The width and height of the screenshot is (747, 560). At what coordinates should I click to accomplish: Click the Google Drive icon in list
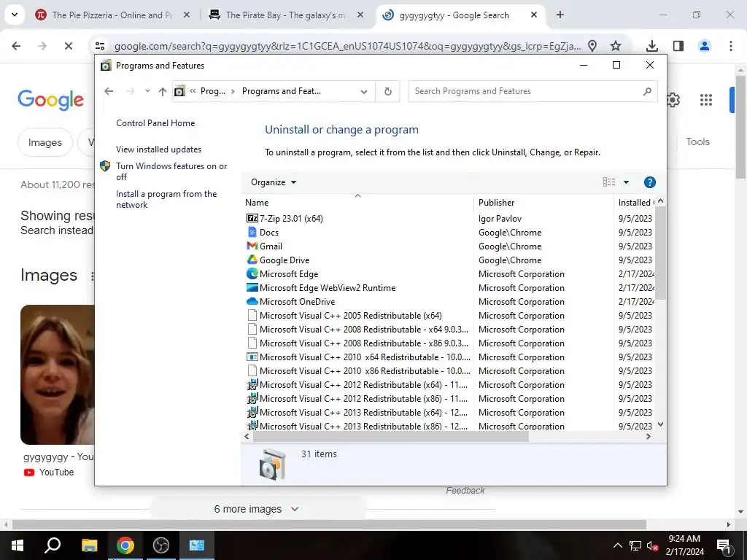[x=252, y=260]
